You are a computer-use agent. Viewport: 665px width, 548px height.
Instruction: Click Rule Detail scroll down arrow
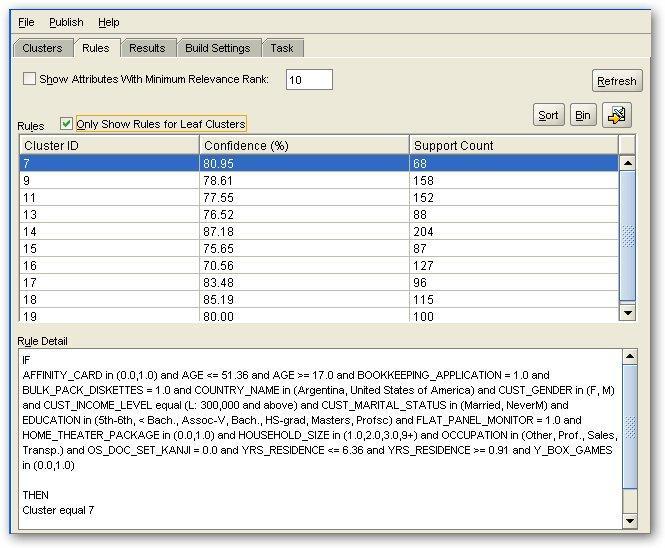coord(630,521)
